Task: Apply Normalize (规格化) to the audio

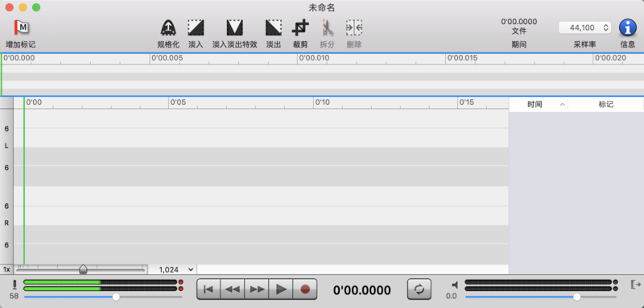Action: (x=168, y=28)
